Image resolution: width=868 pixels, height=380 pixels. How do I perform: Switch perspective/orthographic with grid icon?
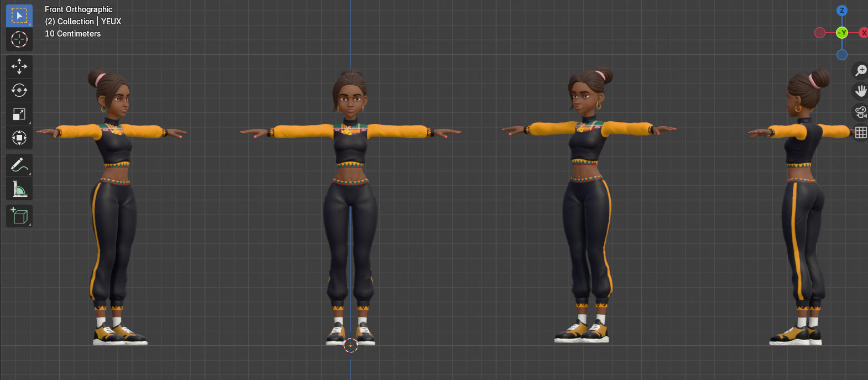[x=860, y=133]
